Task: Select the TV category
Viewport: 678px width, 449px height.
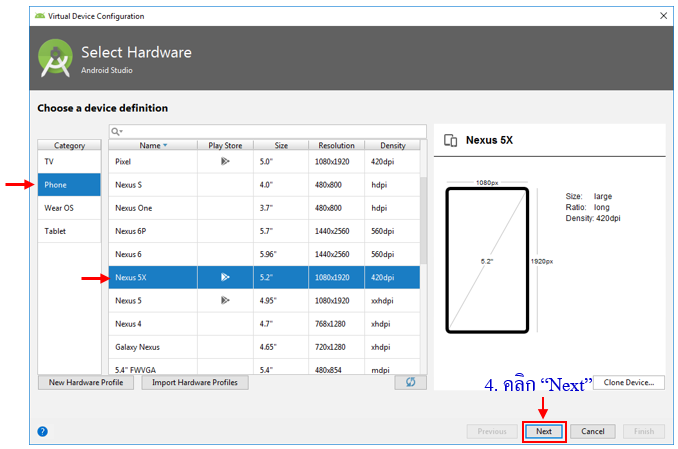Action: [x=69, y=161]
